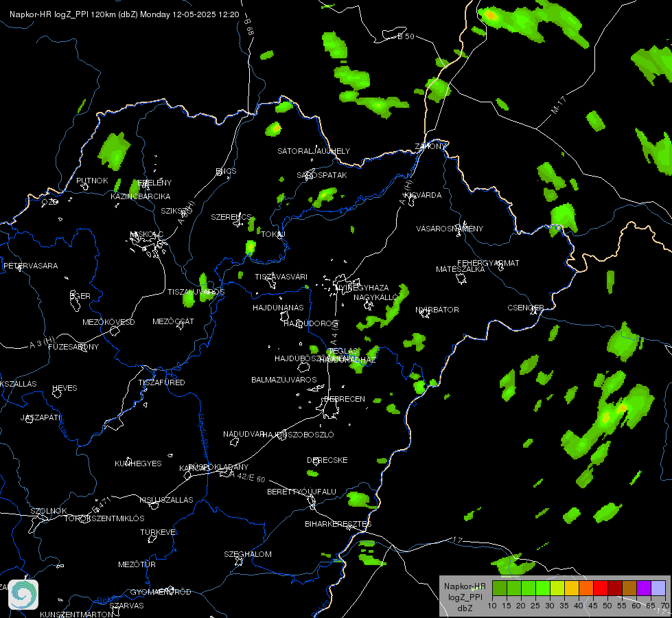Select the TISZAUJVAROS town label
The width and height of the screenshot is (672, 618).
click(x=196, y=292)
